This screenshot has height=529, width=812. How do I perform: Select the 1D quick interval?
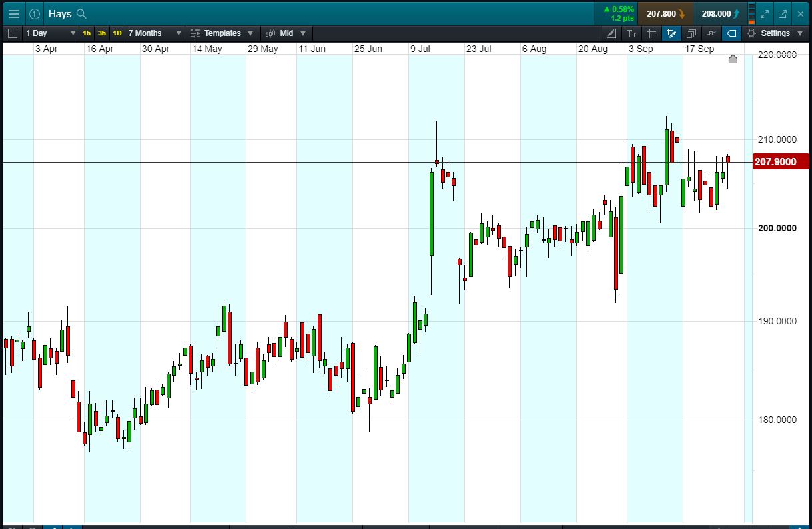(117, 33)
